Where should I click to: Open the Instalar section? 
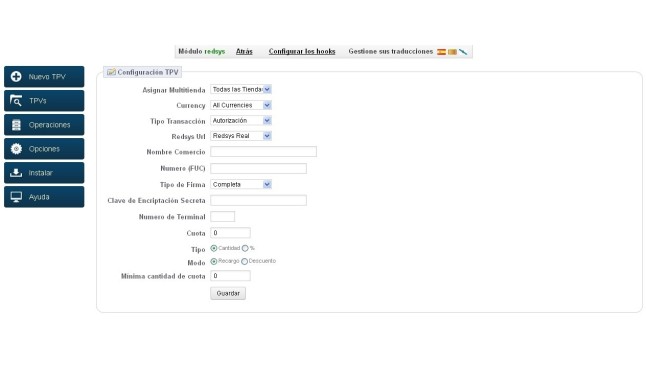[x=44, y=173]
